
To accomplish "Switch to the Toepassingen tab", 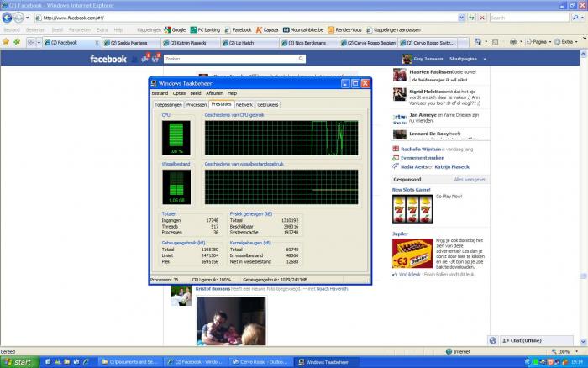I will point(168,105).
